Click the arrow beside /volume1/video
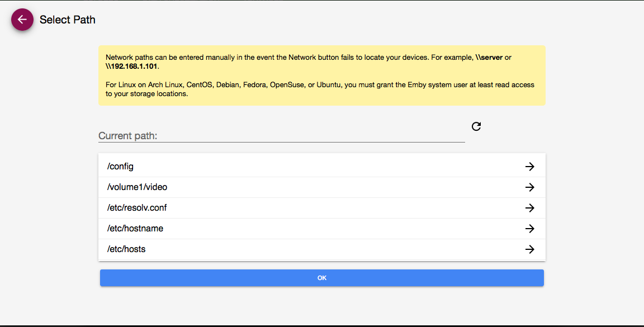This screenshot has width=644, height=327. pyautogui.click(x=529, y=187)
